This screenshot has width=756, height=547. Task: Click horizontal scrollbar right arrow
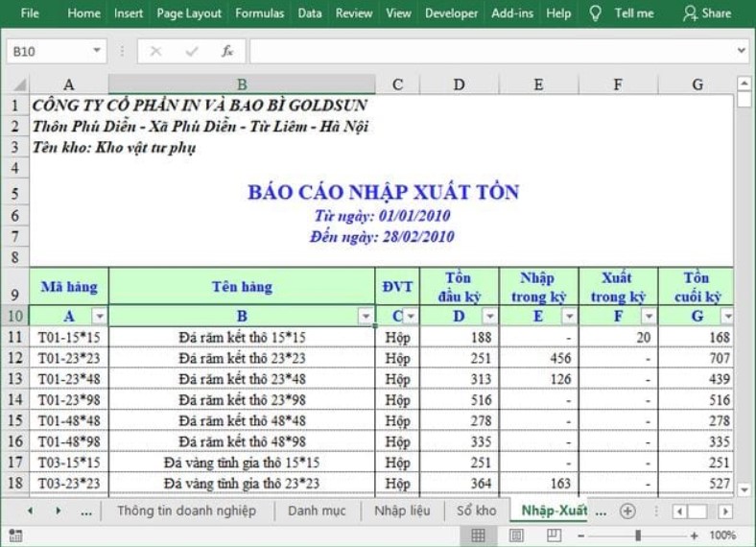pyautogui.click(x=725, y=511)
